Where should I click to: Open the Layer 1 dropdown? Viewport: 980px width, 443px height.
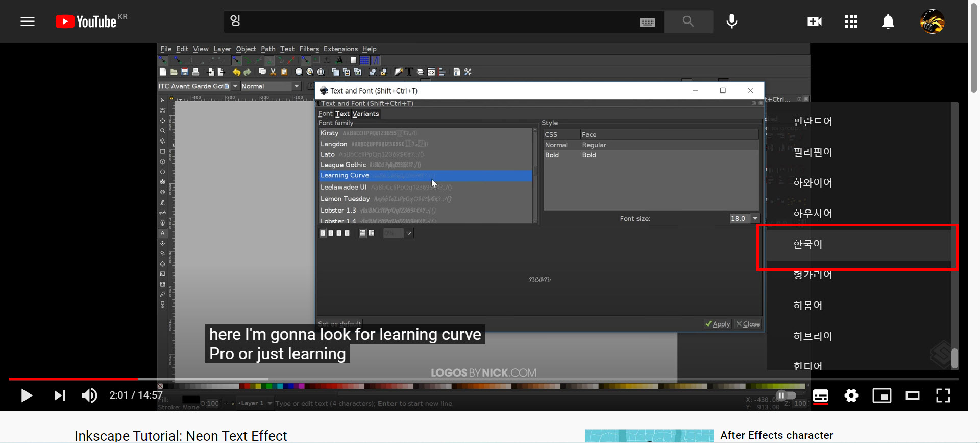(x=270, y=403)
